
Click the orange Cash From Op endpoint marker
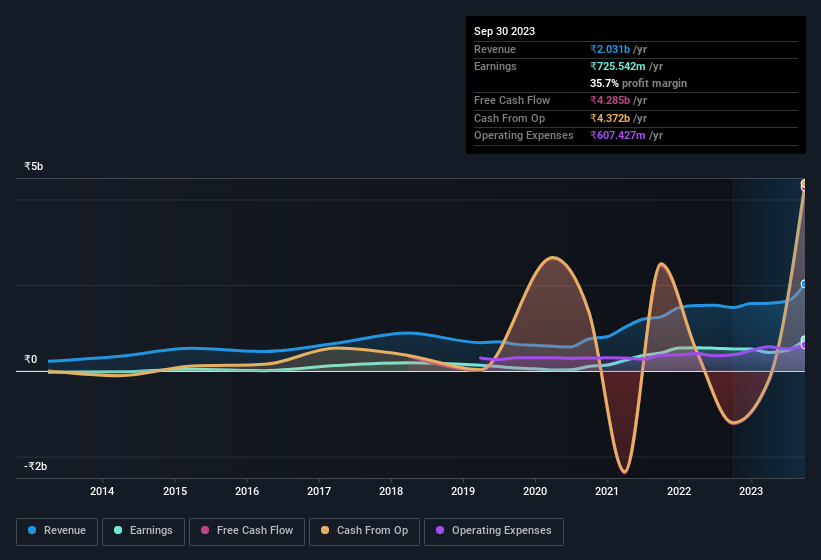(x=804, y=184)
